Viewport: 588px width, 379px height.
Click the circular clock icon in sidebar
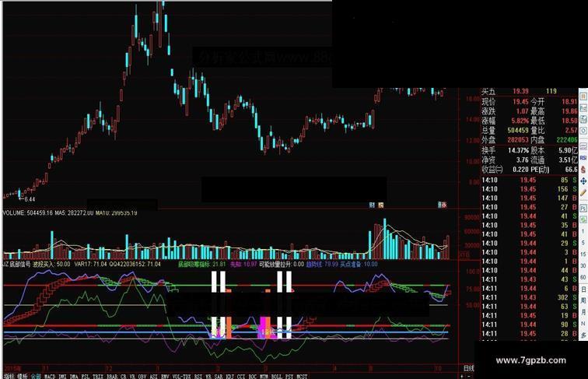click(x=583, y=131)
